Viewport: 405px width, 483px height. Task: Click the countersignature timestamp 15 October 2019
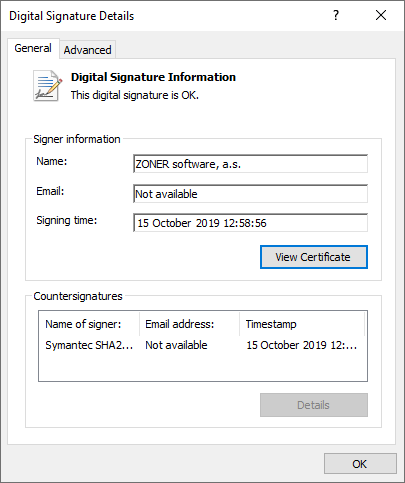(301, 345)
